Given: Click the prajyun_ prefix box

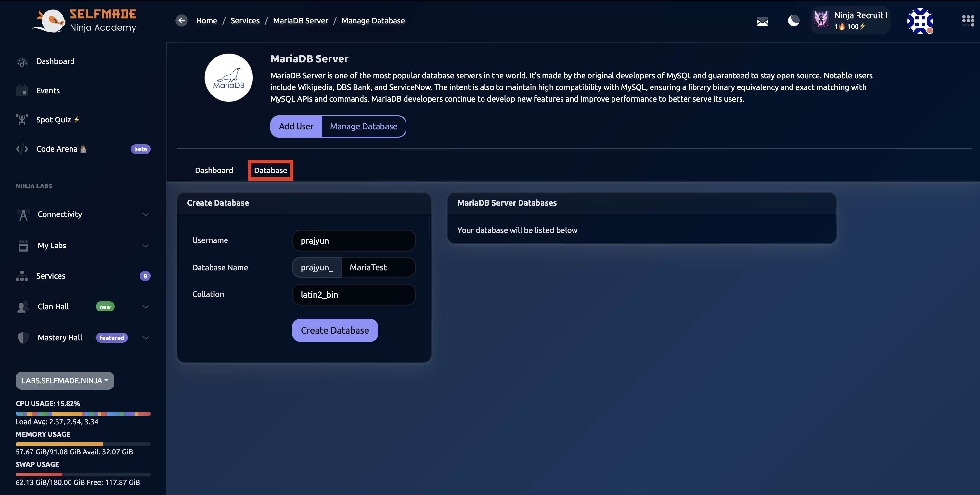Looking at the screenshot, I should pyautogui.click(x=316, y=267).
